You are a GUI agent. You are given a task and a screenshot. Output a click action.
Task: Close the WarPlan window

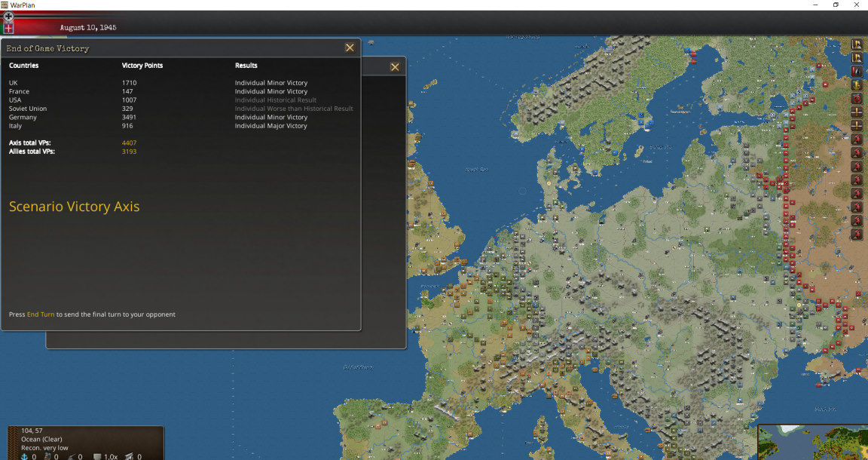tap(857, 5)
